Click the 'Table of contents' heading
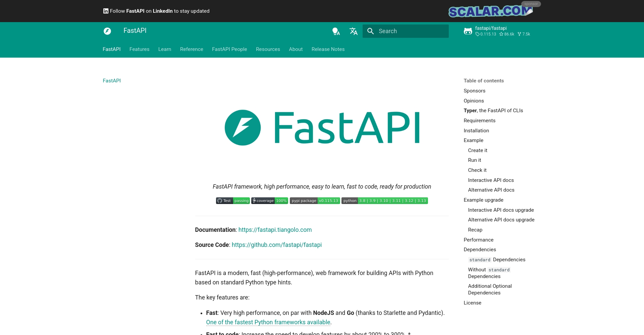 point(483,81)
